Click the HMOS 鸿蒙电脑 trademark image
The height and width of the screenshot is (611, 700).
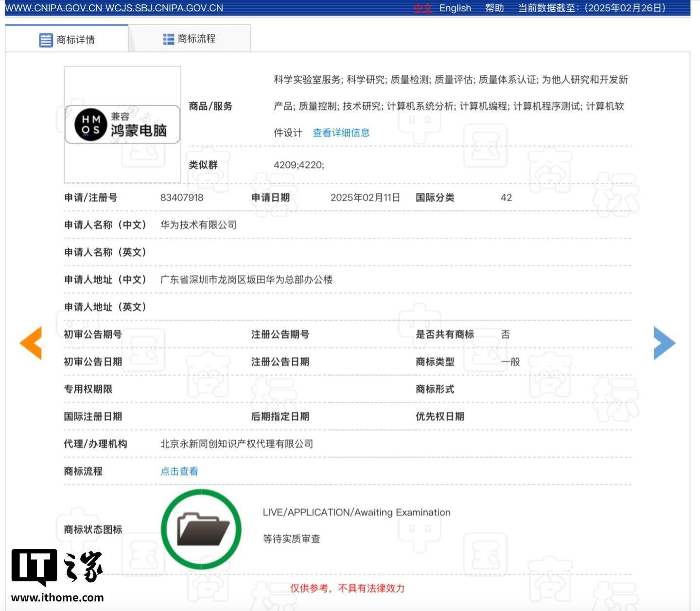[x=122, y=124]
